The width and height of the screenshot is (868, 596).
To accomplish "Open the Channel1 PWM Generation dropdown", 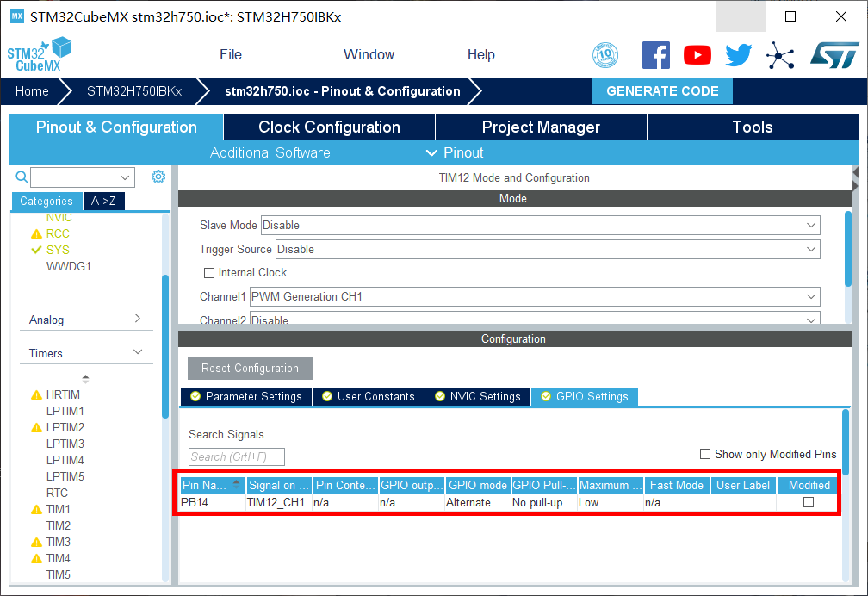I will point(534,296).
